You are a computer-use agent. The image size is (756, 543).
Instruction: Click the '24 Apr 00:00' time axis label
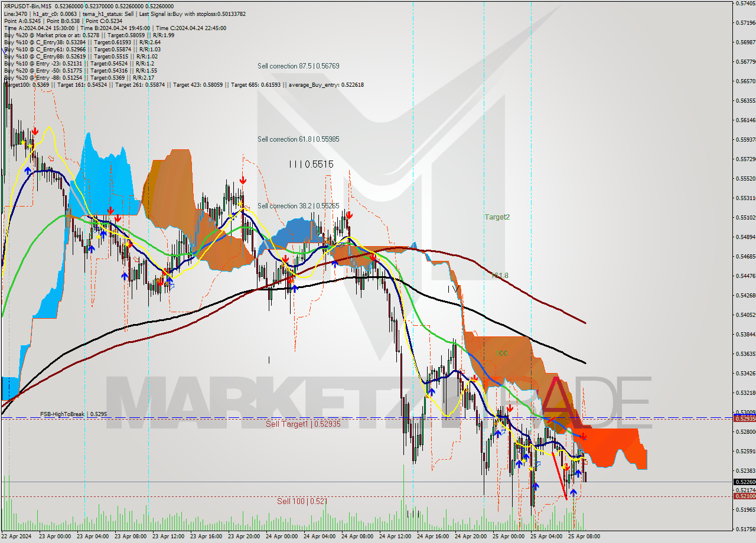tap(281, 536)
